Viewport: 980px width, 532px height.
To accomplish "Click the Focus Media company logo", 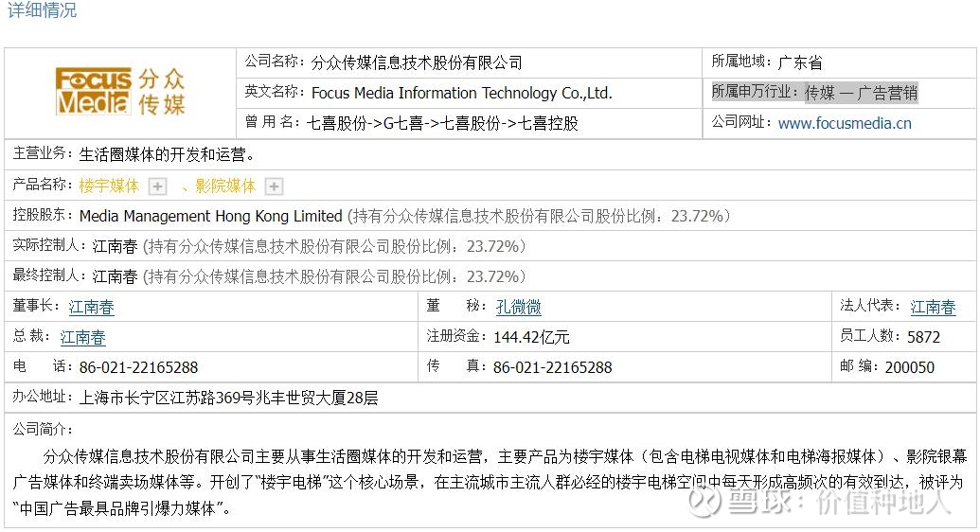I will [120, 92].
